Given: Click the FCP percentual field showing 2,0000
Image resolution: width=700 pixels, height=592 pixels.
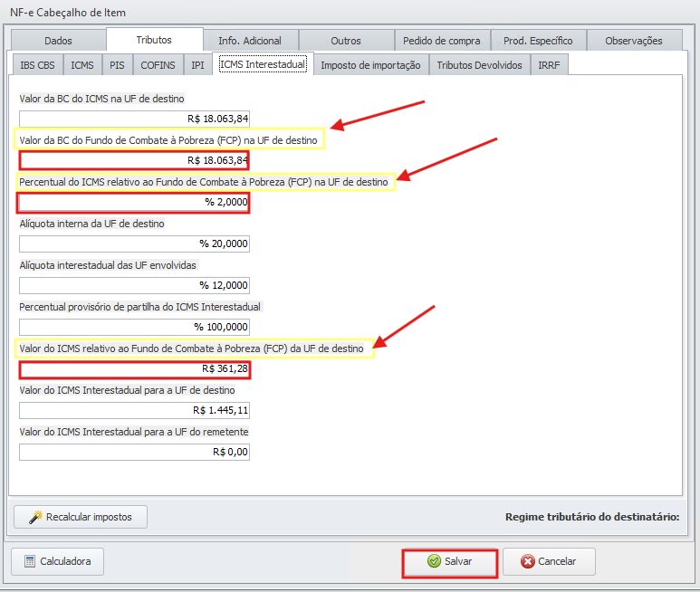Looking at the screenshot, I should pos(134,202).
